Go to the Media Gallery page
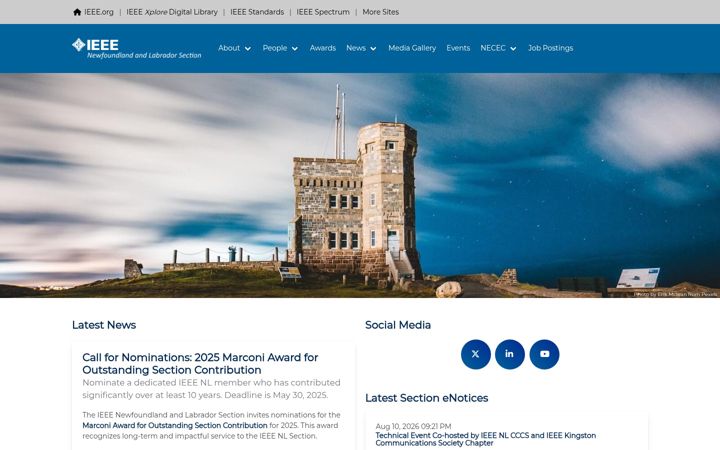This screenshot has height=450, width=720. click(412, 48)
